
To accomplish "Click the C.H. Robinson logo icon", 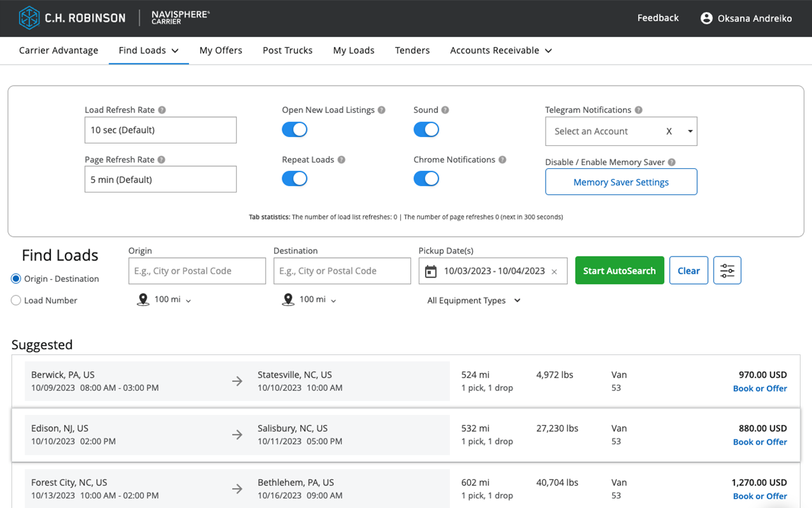I will click(x=29, y=18).
